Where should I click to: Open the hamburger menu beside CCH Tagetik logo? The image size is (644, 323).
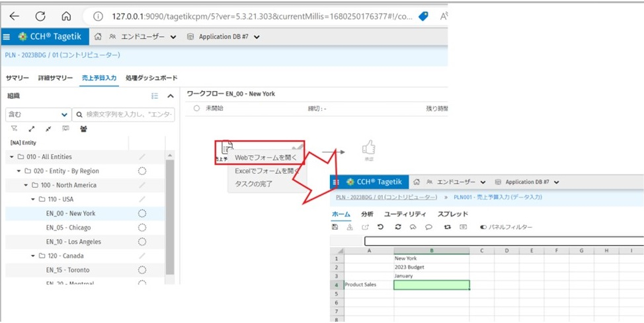7,37
